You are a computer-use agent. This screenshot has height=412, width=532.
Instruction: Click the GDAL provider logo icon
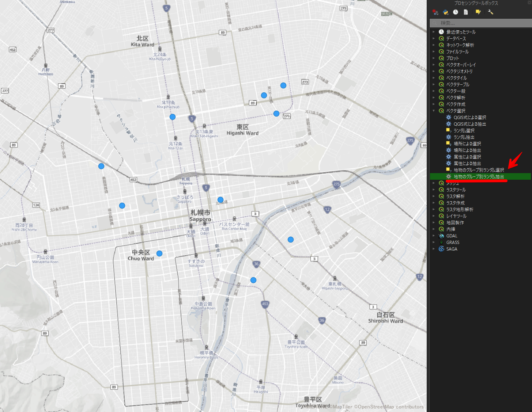tap(441, 236)
